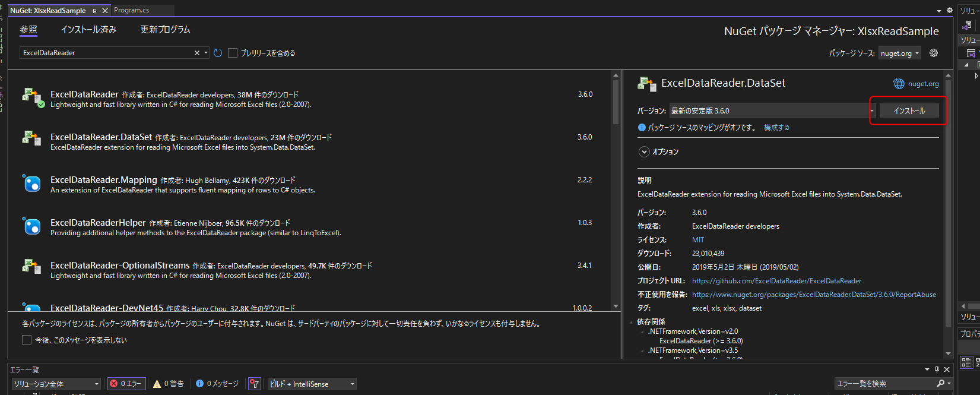Select the ExcelDataReader-OptionalStreams package row

click(x=309, y=270)
